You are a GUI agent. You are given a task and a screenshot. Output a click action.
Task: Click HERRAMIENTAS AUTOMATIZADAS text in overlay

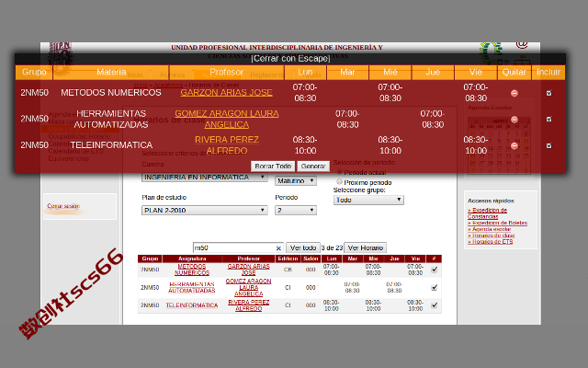[111, 119]
